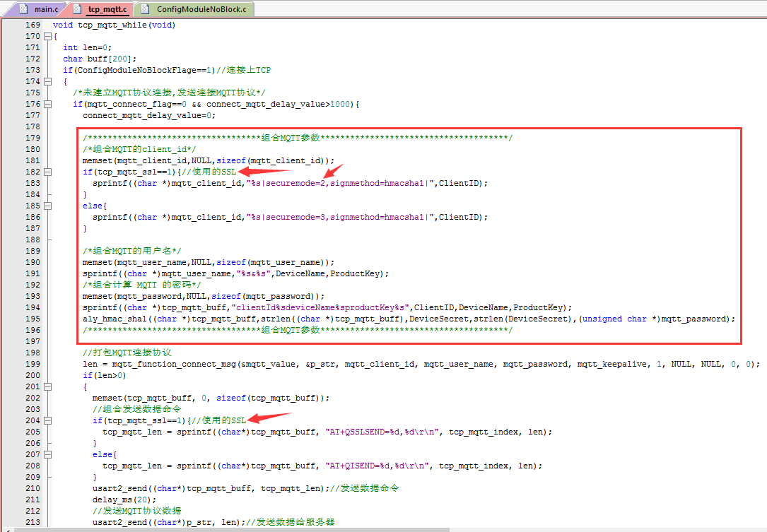
Task: Click the clientId%sdeviceName format string
Action: click(320, 307)
